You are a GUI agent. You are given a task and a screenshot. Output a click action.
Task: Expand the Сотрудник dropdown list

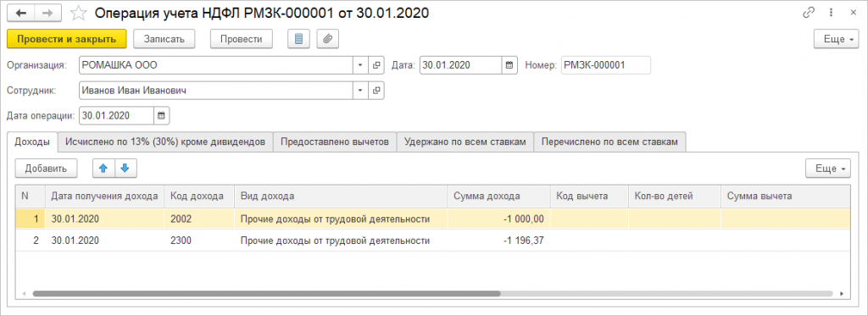click(x=361, y=90)
